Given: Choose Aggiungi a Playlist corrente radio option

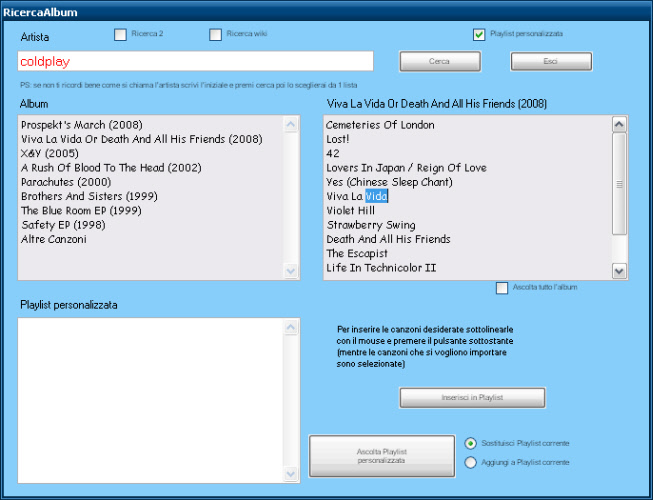Looking at the screenshot, I should pos(471,463).
